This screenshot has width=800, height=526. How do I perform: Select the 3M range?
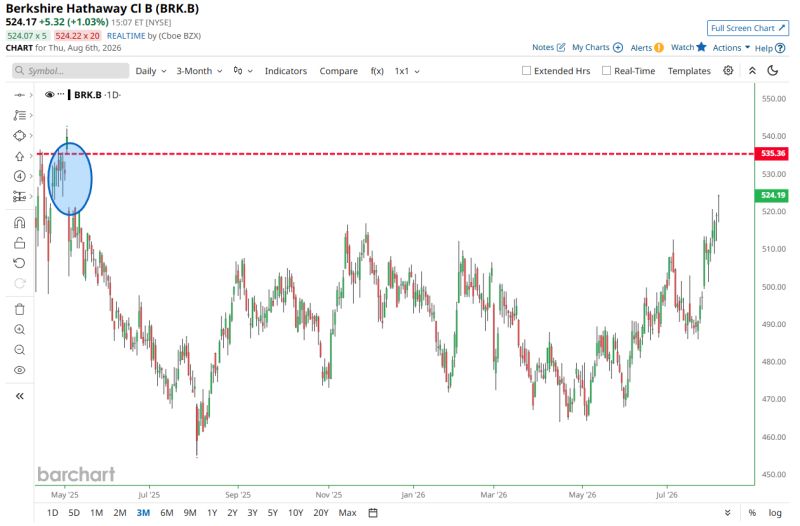pos(143,513)
